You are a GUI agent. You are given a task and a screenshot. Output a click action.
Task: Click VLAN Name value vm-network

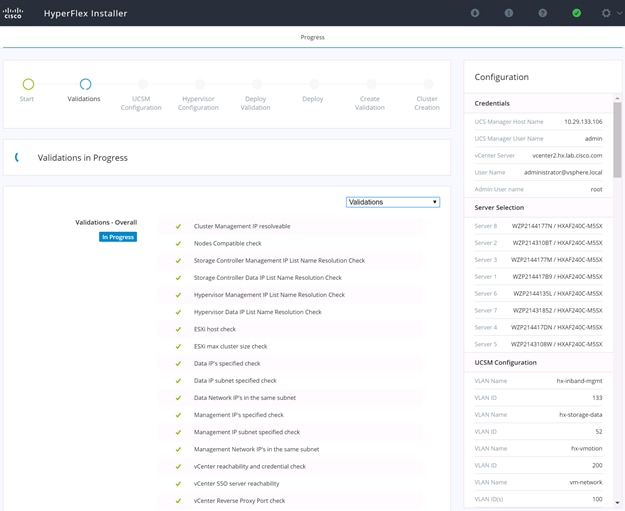586,482
